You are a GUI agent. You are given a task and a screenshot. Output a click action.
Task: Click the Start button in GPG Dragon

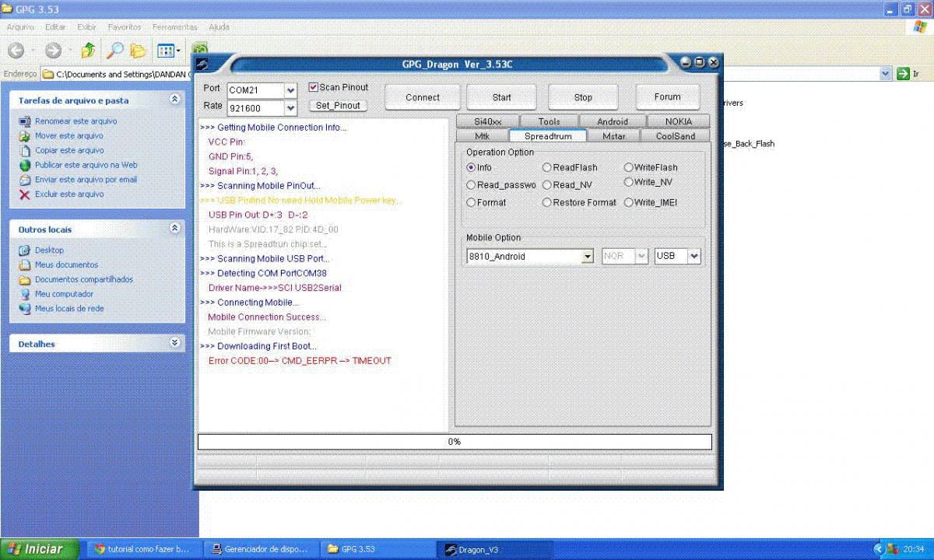pos(502,98)
